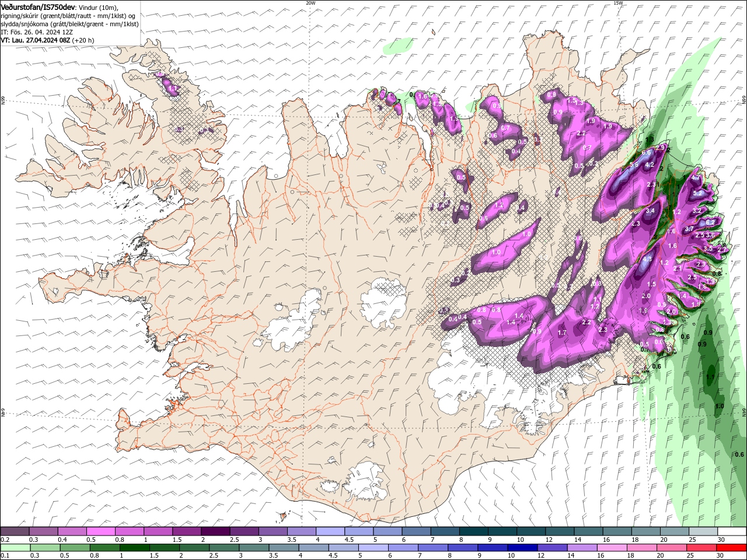Select the 'VT: Lau. 27.04.2024 08Z' valid time

[36, 40]
